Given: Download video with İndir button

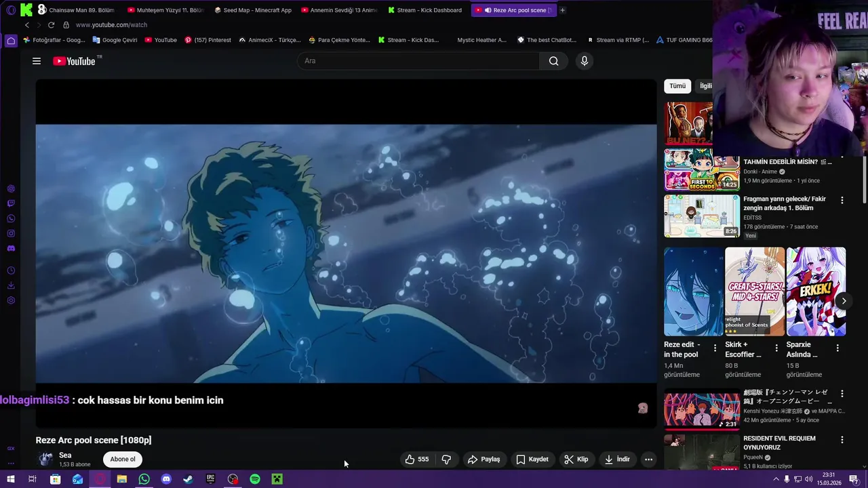Looking at the screenshot, I should (618, 460).
